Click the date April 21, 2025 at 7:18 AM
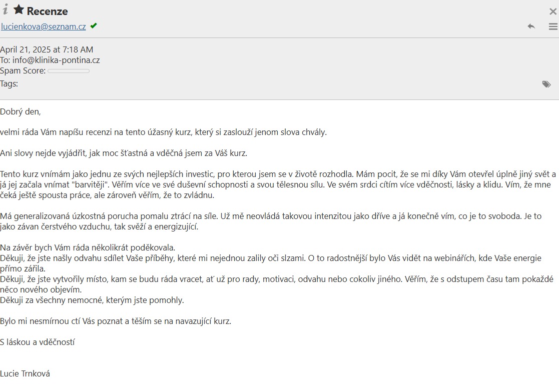Image resolution: width=559 pixels, height=392 pixels. [47, 49]
